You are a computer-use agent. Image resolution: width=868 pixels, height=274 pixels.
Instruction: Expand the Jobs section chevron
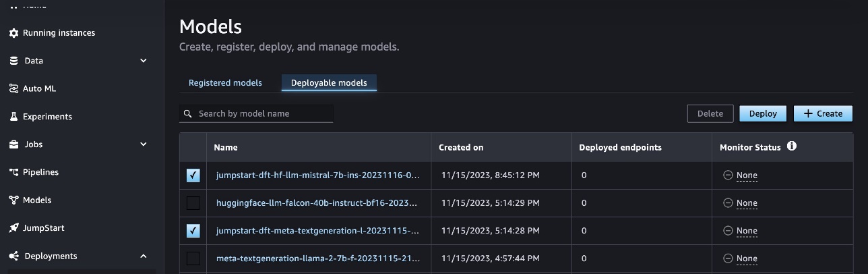pyautogui.click(x=143, y=144)
